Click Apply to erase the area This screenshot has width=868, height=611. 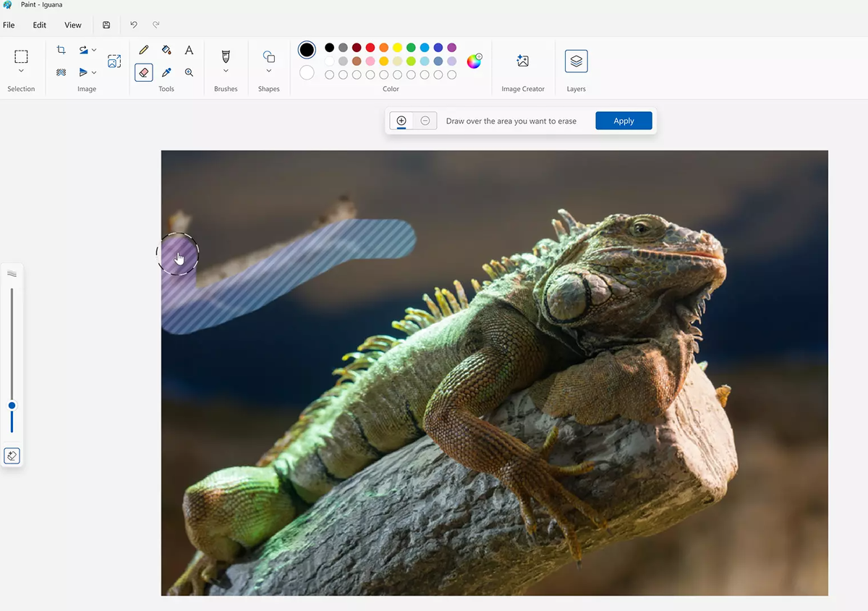pos(624,121)
